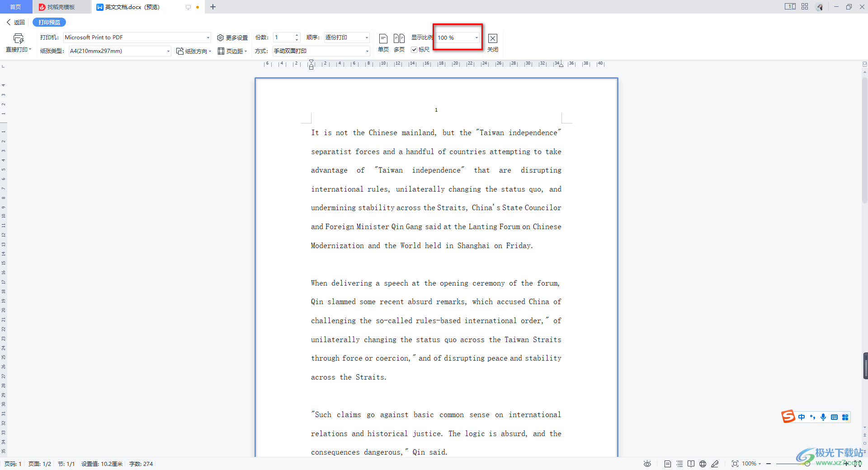Expand the printer selection dropdown

point(208,38)
